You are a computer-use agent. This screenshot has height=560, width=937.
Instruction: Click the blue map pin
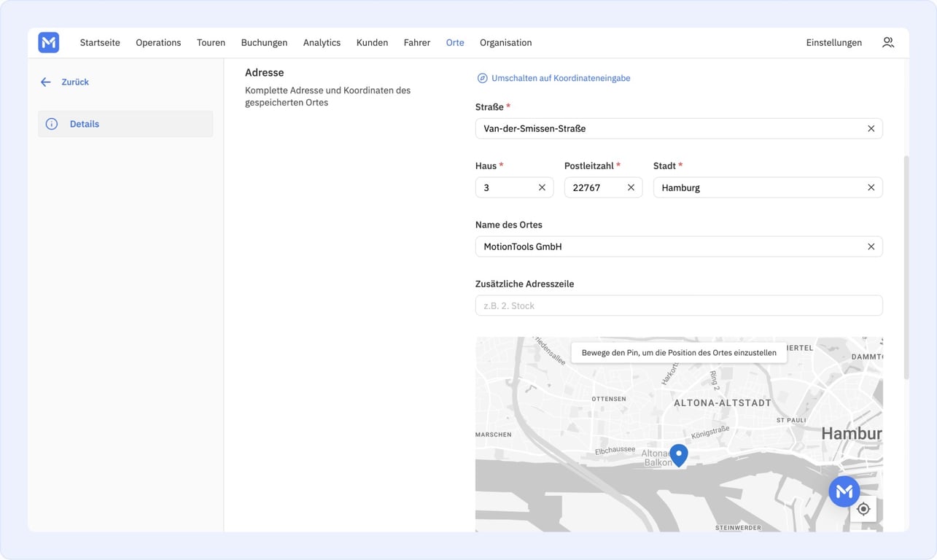click(679, 455)
